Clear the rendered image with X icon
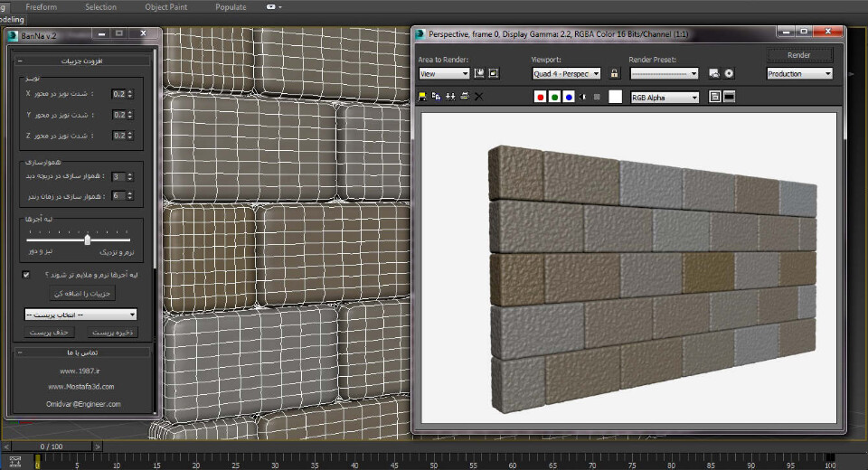Screen dimensions: 868x470 [479, 97]
